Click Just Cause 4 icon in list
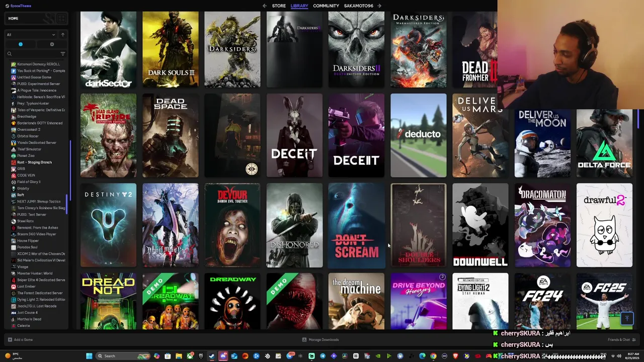This screenshot has height=362, width=644. 14,313
